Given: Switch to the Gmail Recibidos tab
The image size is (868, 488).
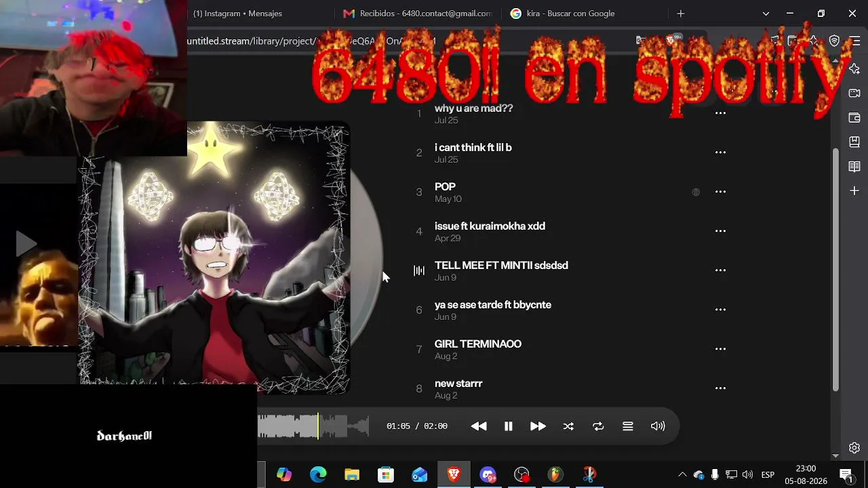Looking at the screenshot, I should (418, 14).
